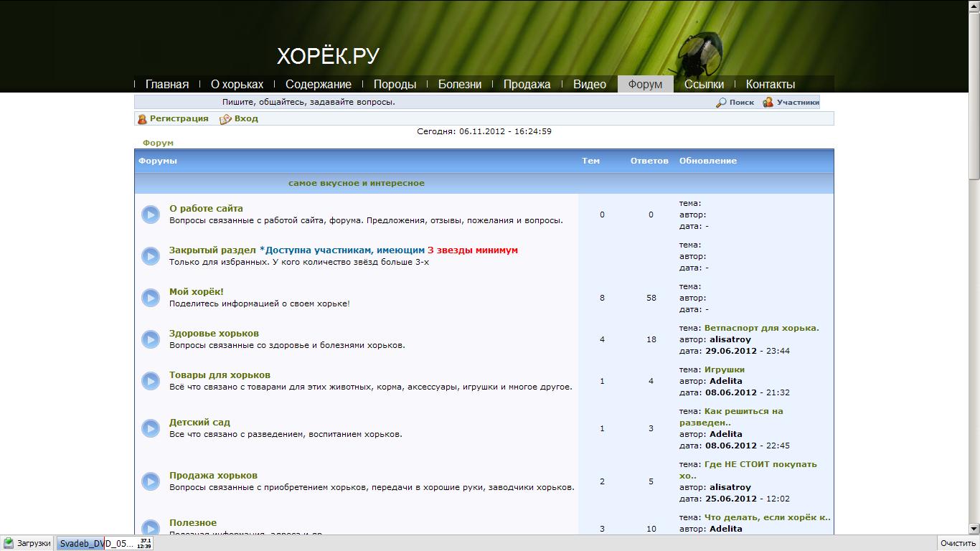Click the forum icon beside Товары для хорьков
This screenshot has width=980, height=551.
pyautogui.click(x=150, y=381)
